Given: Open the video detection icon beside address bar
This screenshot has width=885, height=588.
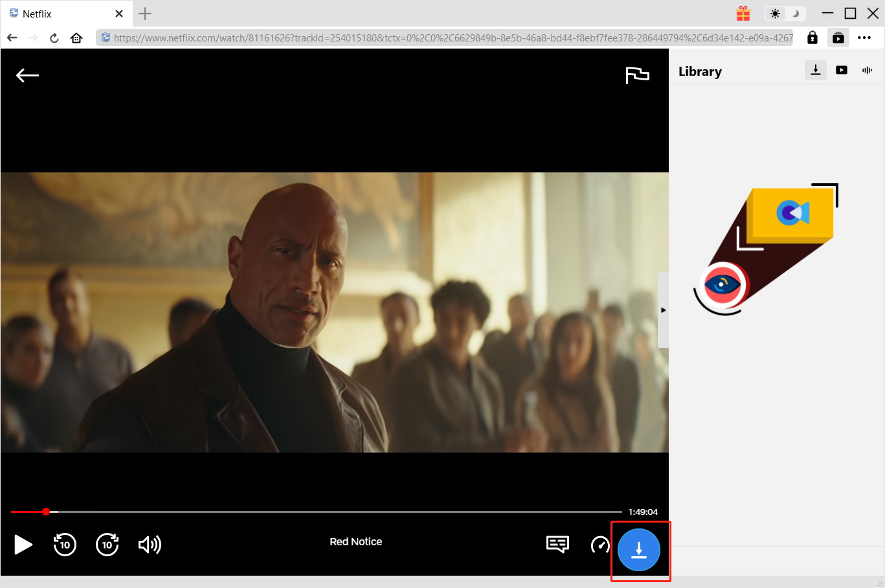Looking at the screenshot, I should click(838, 38).
